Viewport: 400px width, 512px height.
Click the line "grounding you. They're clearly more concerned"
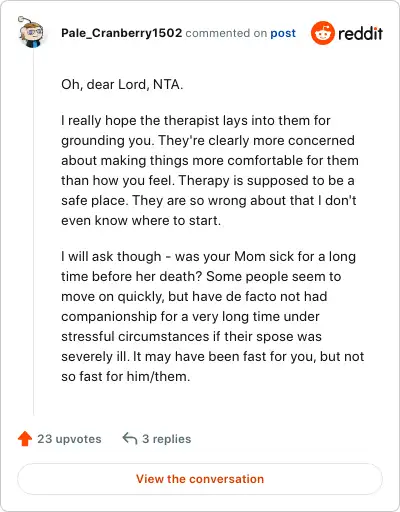tap(208, 140)
